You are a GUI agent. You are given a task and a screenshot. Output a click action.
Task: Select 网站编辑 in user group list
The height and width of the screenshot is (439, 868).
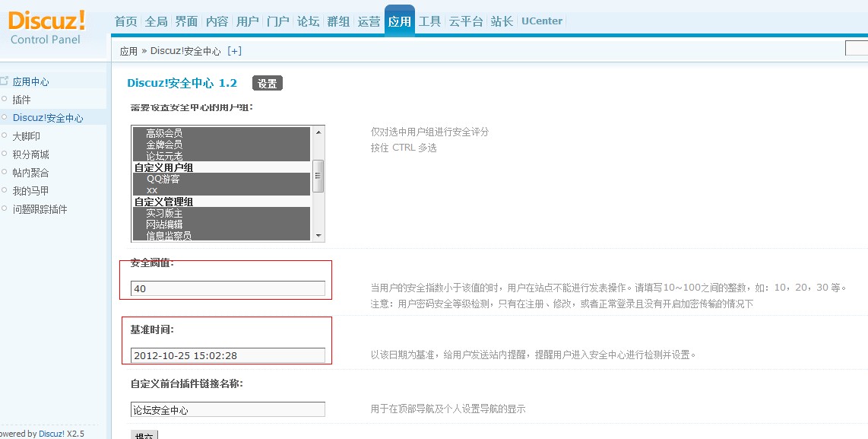pyautogui.click(x=221, y=224)
